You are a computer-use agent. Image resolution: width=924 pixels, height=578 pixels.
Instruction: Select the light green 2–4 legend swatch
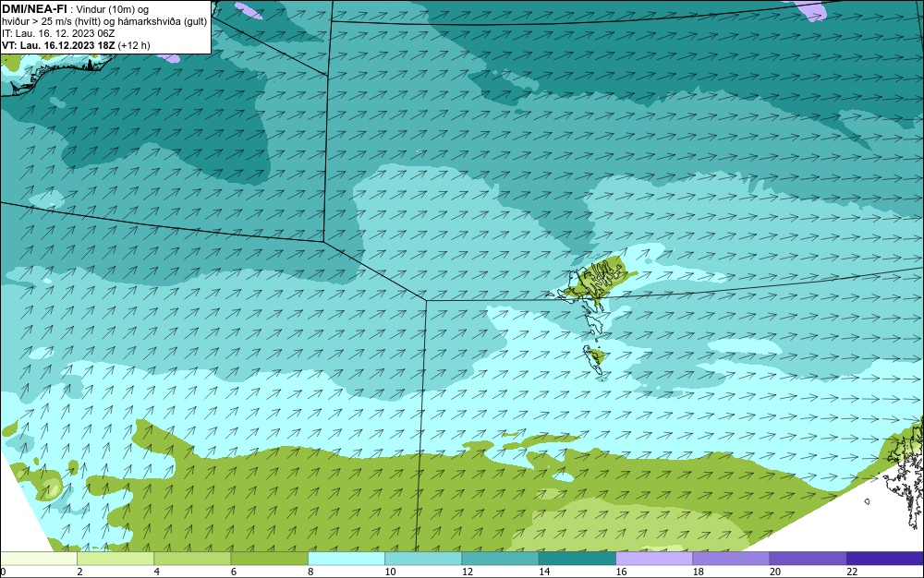[115, 558]
